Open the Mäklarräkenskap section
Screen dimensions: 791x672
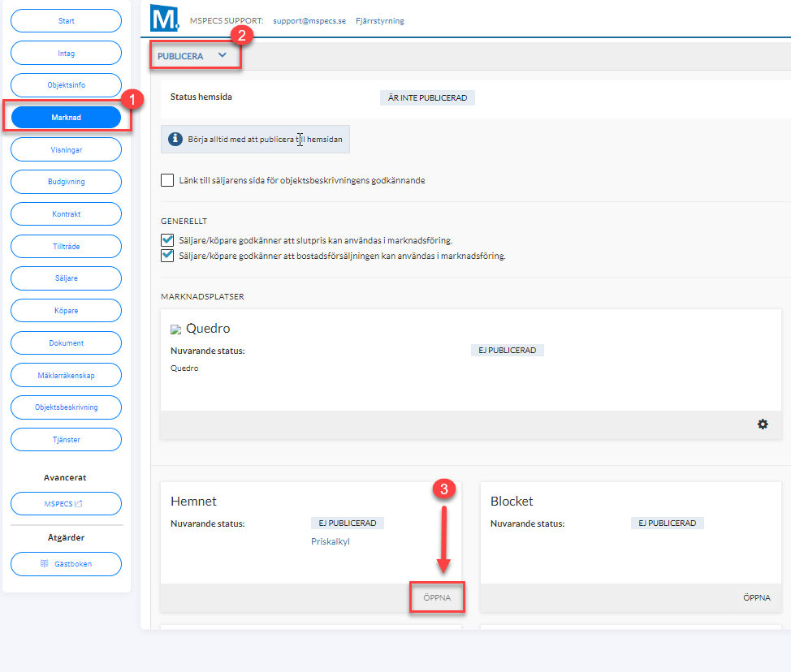(x=66, y=375)
